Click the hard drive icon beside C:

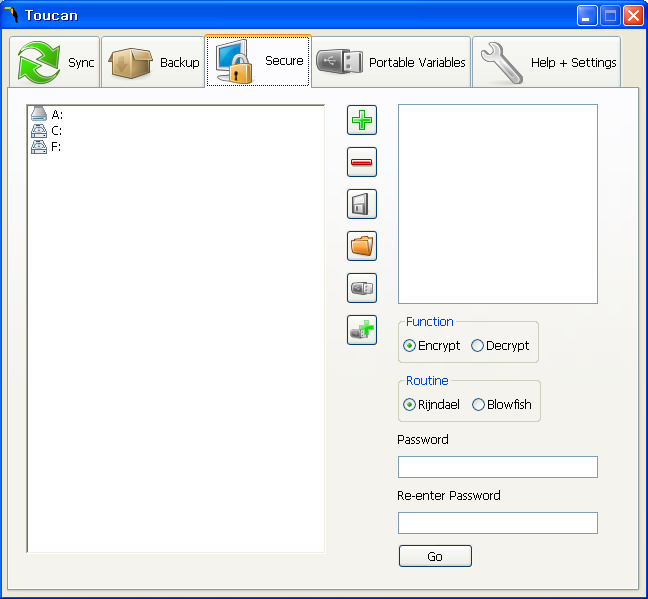39,131
